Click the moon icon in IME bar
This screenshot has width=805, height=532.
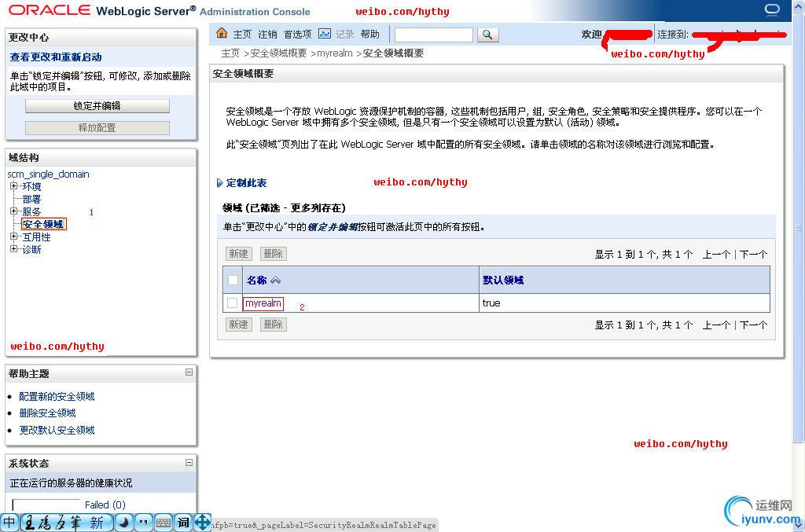tap(124, 523)
